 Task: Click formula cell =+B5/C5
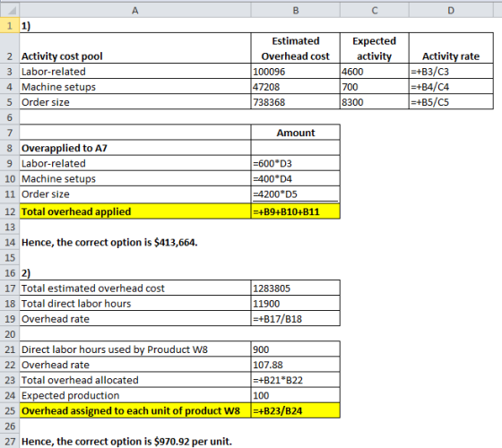tap(451, 102)
